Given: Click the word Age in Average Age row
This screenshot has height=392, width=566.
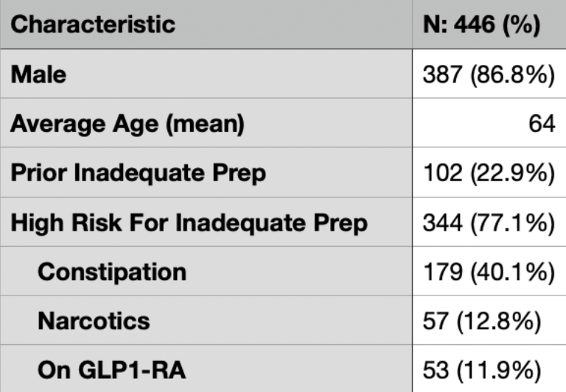Looking at the screenshot, I should [x=136, y=125].
